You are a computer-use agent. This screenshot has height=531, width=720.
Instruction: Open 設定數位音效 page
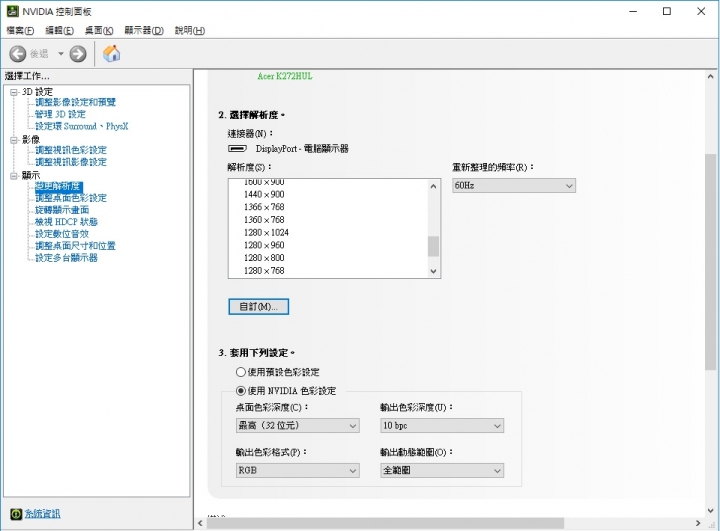point(62,233)
